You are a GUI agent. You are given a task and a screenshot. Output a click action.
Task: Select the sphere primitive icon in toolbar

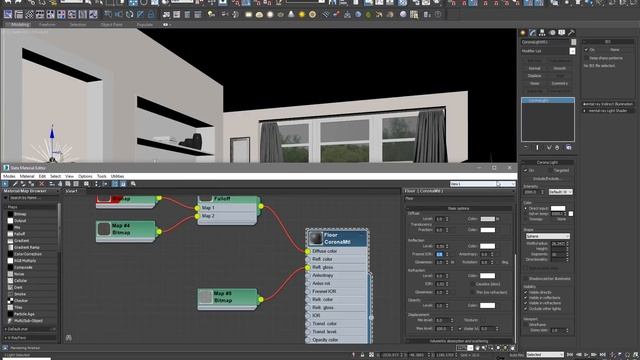[x=270, y=15]
